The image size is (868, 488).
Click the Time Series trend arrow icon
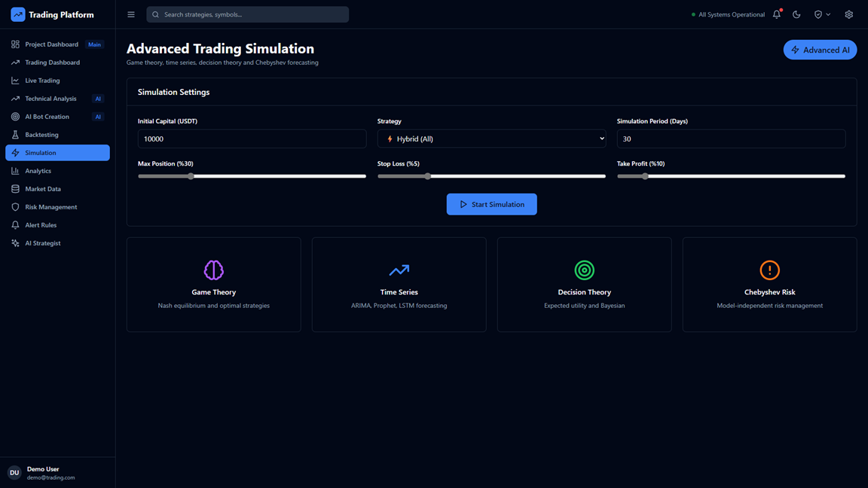click(x=399, y=270)
